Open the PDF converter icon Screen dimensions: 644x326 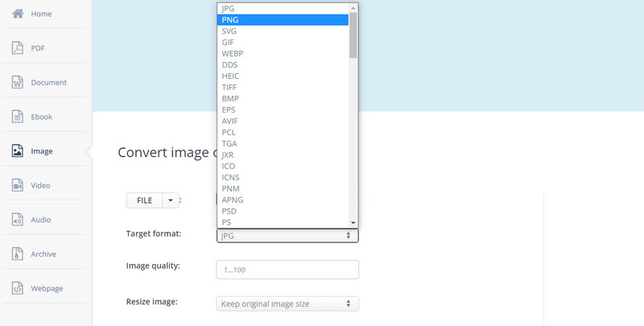click(x=17, y=48)
